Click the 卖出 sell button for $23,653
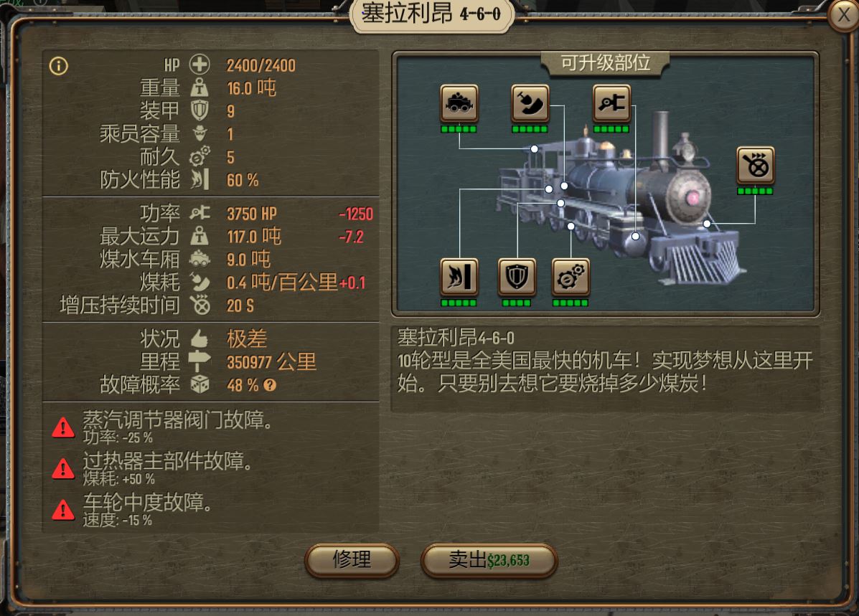Image resolution: width=859 pixels, height=616 pixels. (489, 560)
